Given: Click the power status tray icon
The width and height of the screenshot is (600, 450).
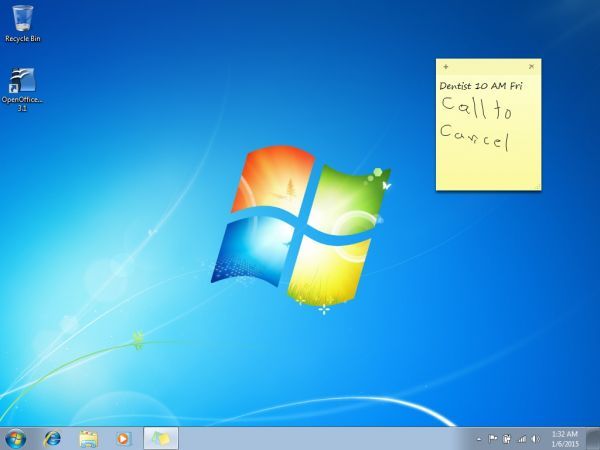Looking at the screenshot, I should 507,439.
